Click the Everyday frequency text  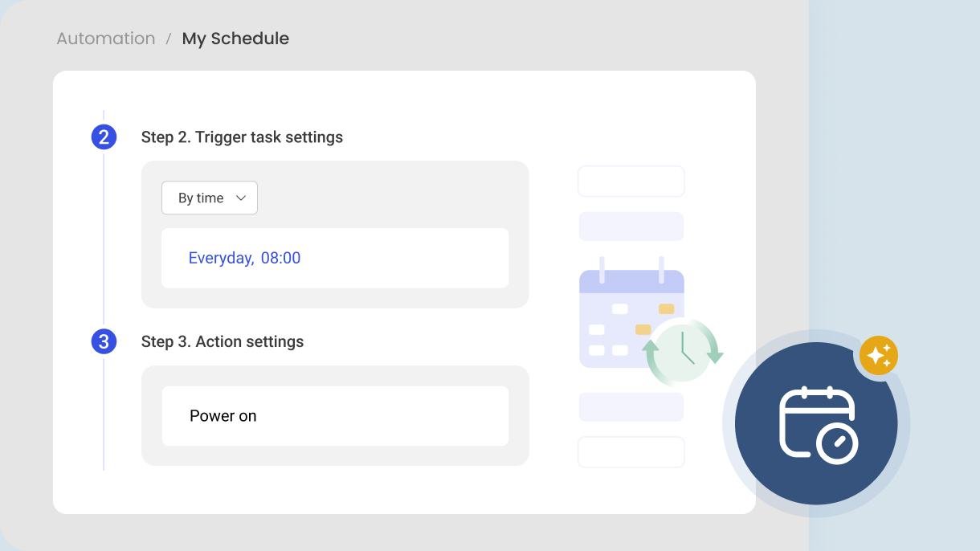[x=221, y=259]
